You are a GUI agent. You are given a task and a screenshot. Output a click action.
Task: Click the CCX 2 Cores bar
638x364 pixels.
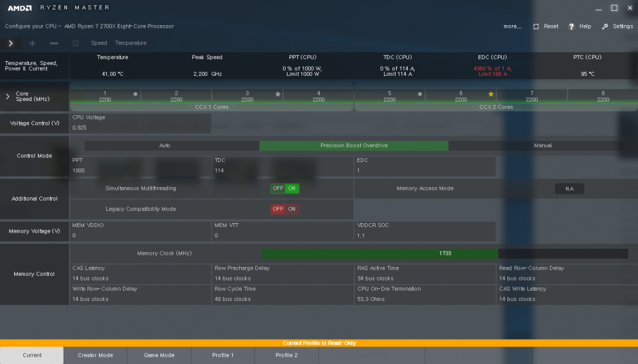(x=496, y=107)
